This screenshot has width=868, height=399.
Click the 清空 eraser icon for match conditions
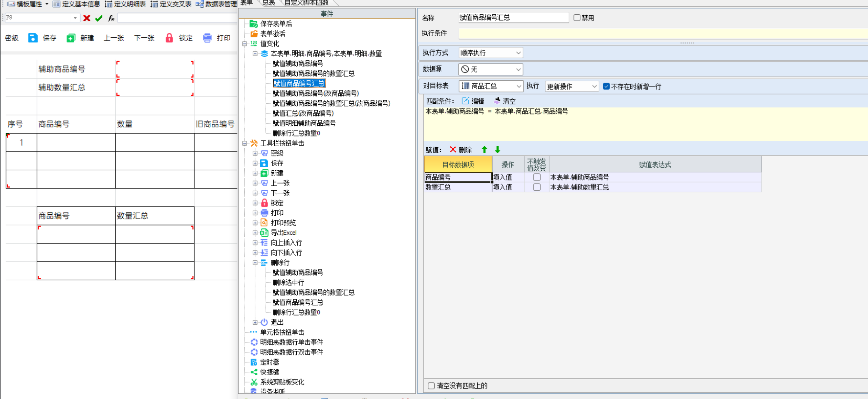(497, 101)
